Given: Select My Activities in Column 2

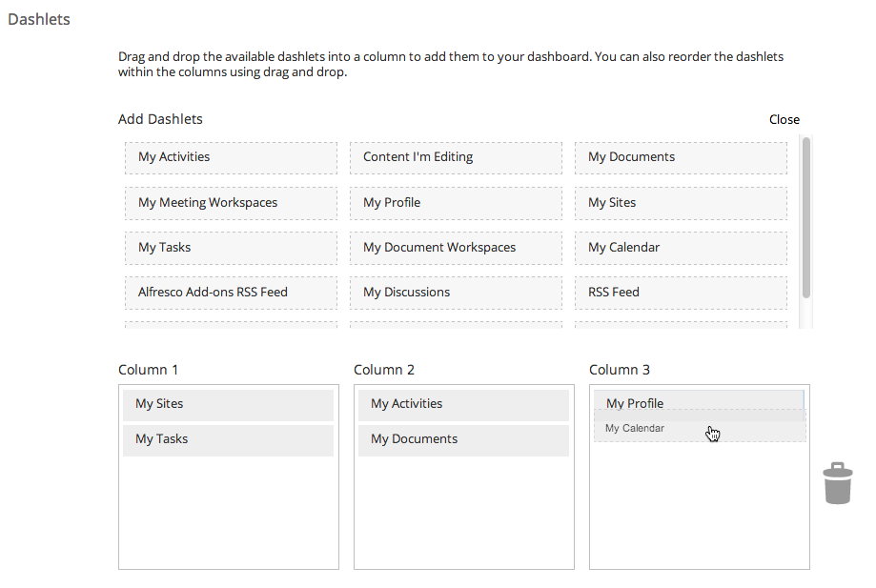Looking at the screenshot, I should [x=463, y=404].
